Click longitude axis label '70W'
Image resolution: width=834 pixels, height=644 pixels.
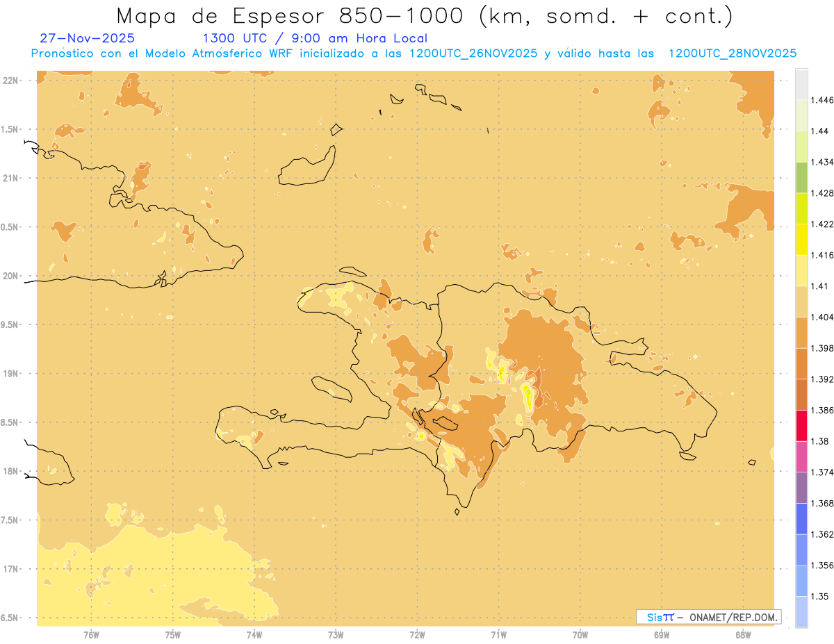click(580, 634)
